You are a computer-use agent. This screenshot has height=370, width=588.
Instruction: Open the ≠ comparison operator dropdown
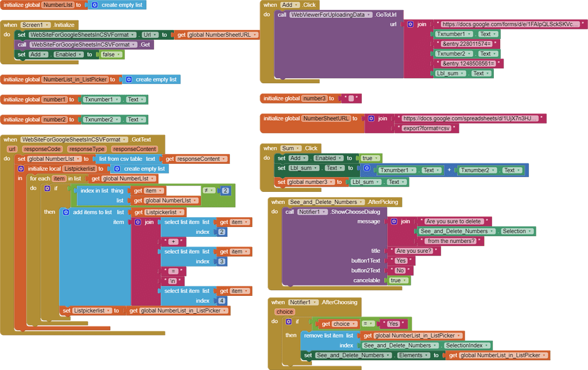(208, 190)
